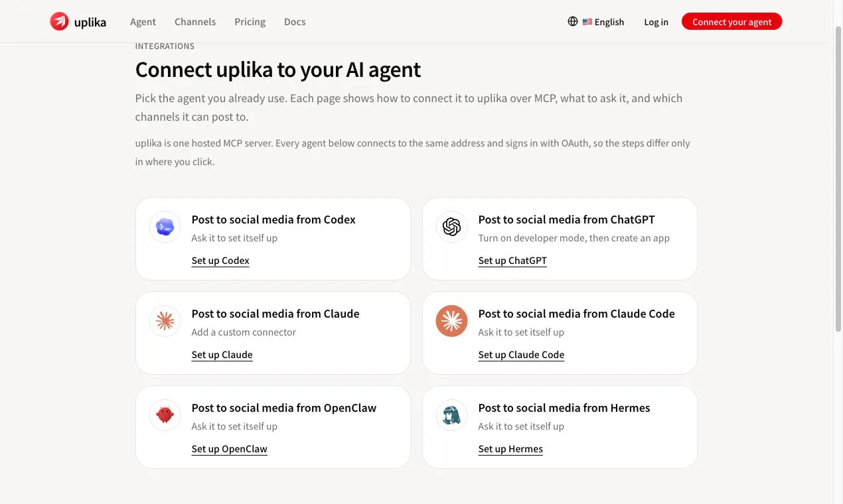Click the globe language icon
843x504 pixels.
point(573,21)
